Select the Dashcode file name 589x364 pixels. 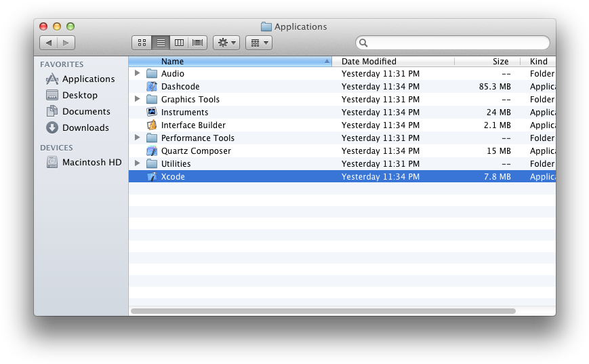point(180,86)
